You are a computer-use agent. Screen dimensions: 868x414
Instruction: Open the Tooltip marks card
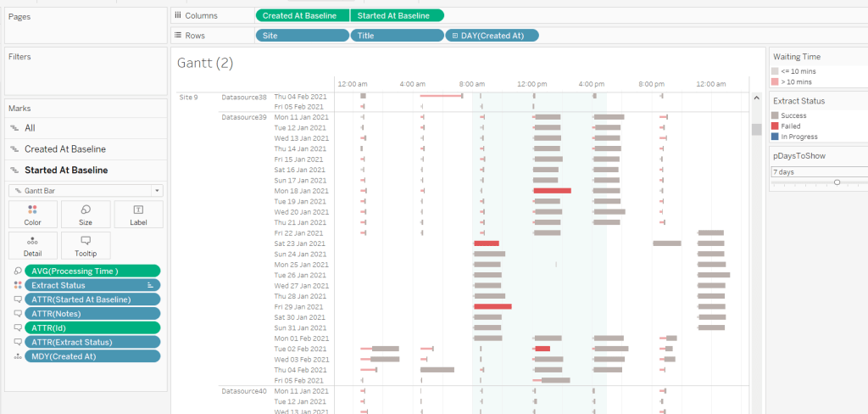86,245
